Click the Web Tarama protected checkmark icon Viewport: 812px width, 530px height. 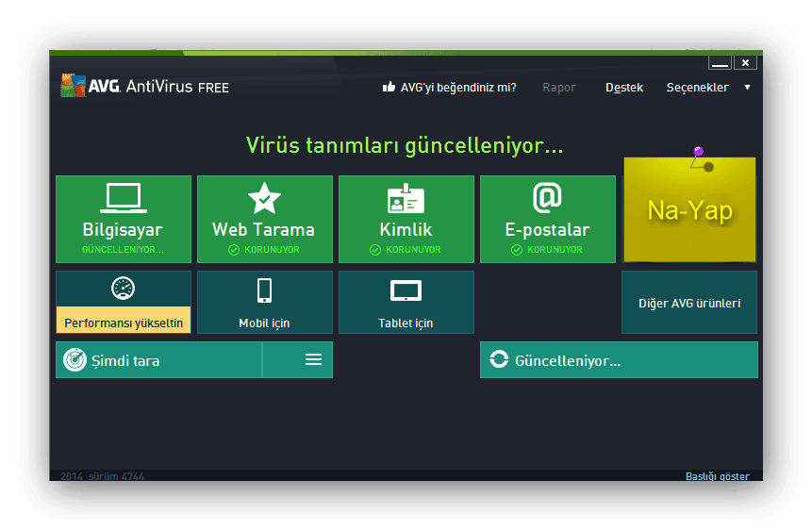[x=234, y=250]
